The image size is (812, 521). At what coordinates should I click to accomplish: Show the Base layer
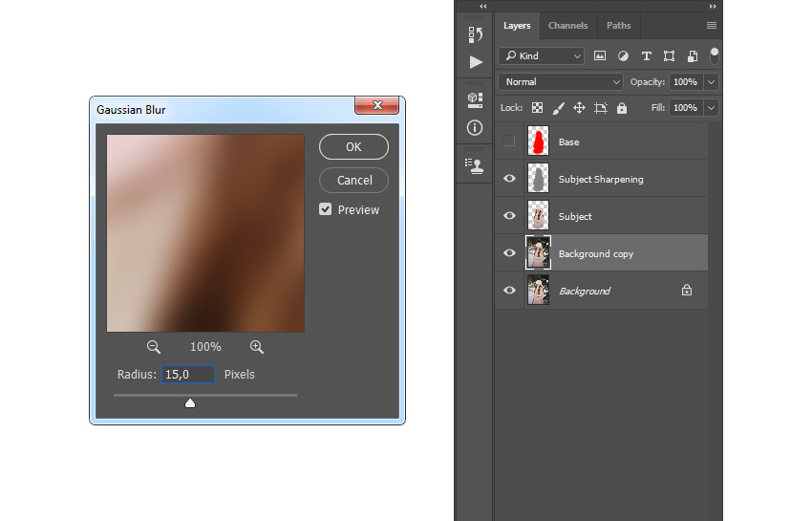coord(509,141)
